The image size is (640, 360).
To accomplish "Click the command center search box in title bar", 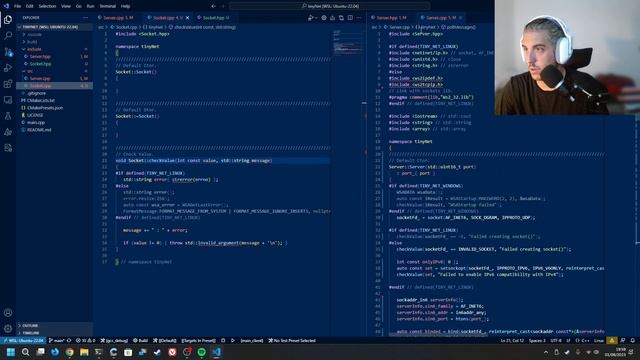I will [330, 6].
